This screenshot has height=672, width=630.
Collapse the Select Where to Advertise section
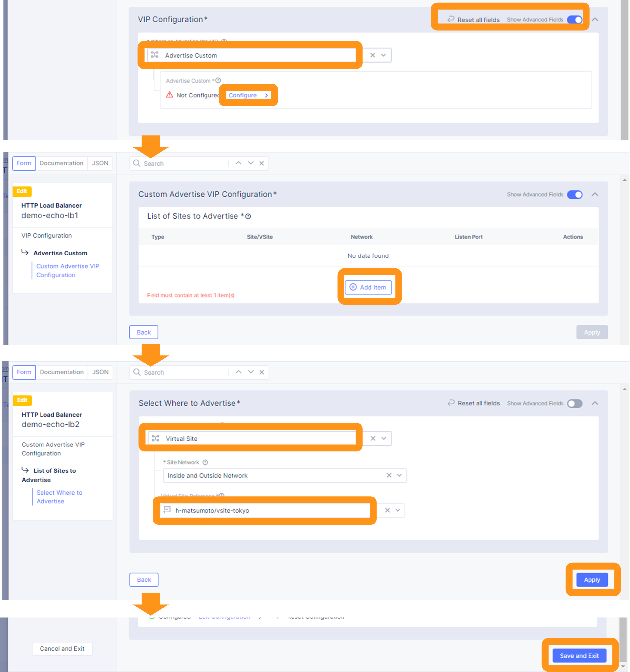pyautogui.click(x=595, y=403)
